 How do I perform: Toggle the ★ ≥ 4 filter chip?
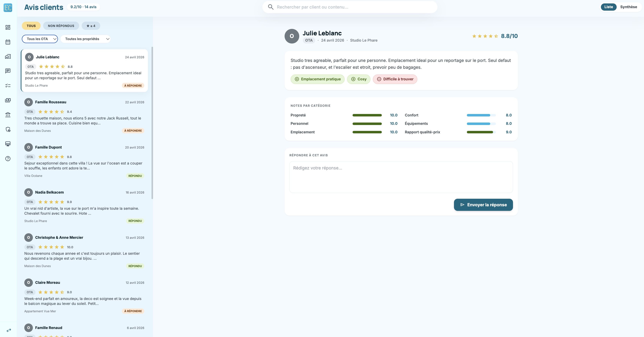91,26
